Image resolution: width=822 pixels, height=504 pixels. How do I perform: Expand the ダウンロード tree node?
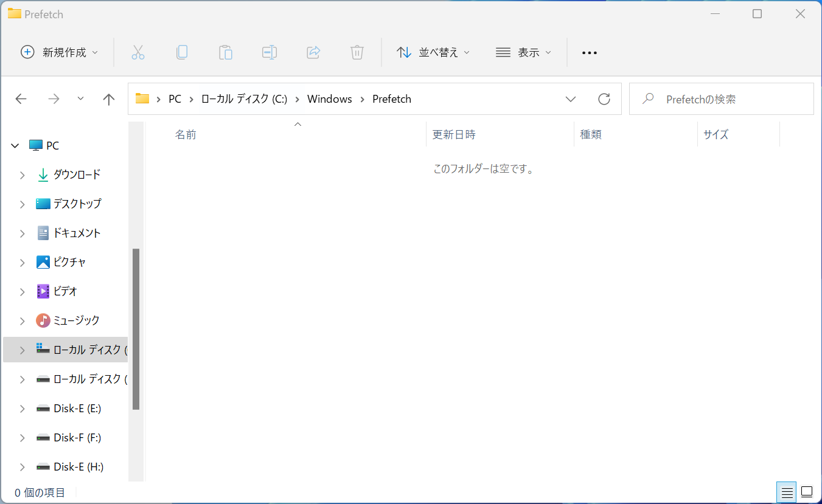22,175
